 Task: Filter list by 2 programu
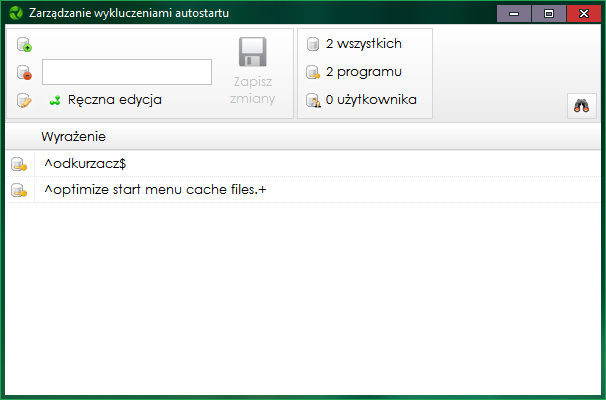354,72
